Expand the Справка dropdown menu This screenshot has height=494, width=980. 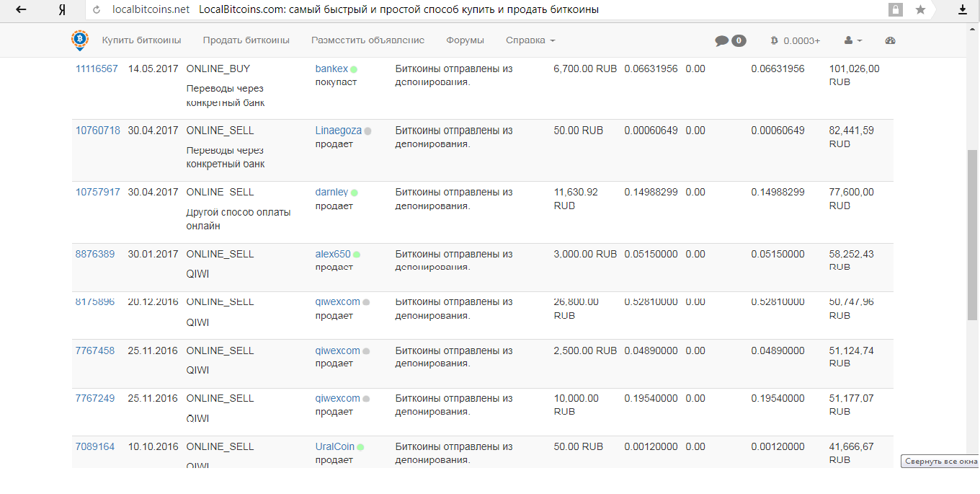pyautogui.click(x=530, y=40)
